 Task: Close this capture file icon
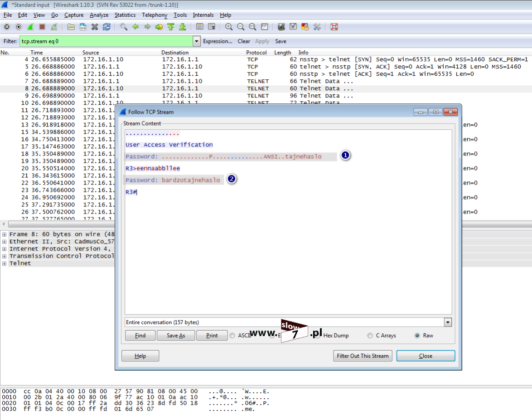pyautogui.click(x=95, y=27)
